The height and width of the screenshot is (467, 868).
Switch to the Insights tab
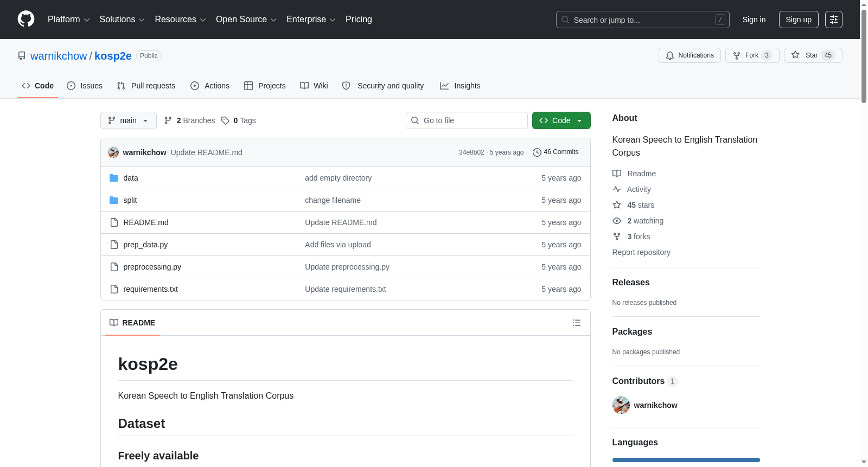click(460, 86)
